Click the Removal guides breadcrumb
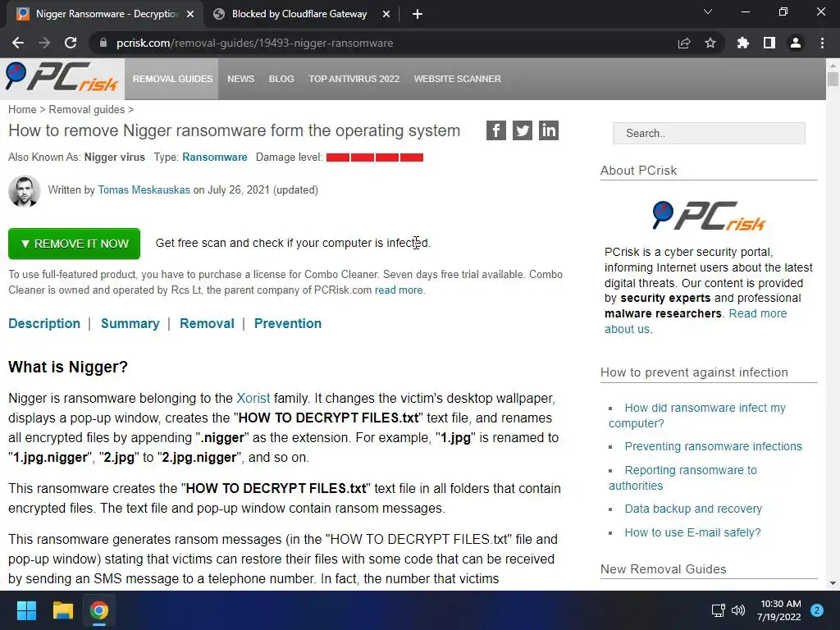Screen dimensions: 840x630 coord(87,109)
